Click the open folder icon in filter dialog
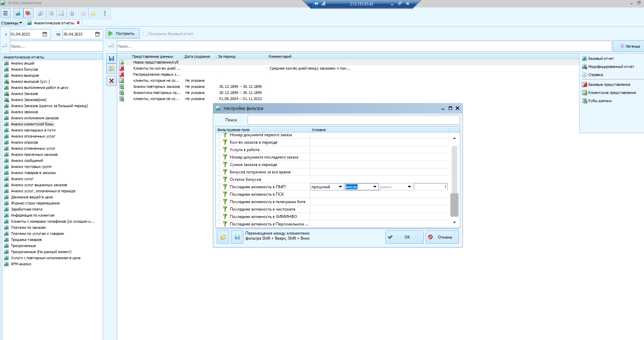This screenshot has width=644, height=340. (x=223, y=237)
